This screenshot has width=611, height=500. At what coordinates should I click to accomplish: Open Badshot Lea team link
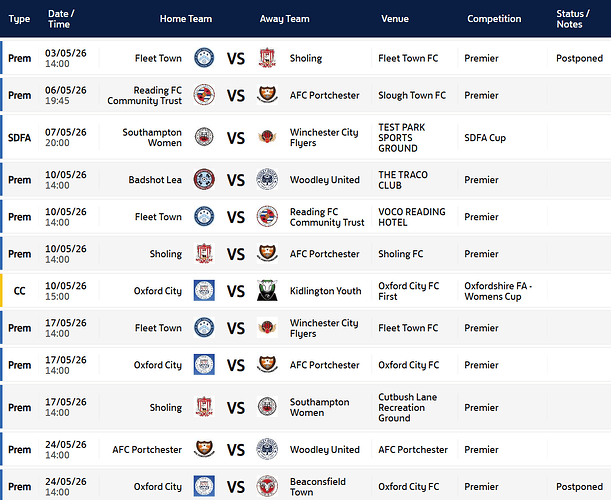click(155, 180)
